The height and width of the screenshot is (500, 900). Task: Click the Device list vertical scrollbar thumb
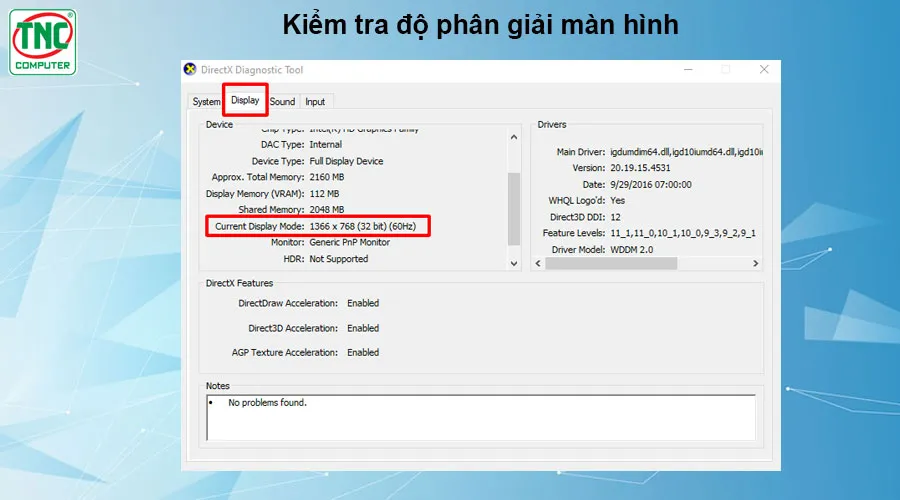(x=514, y=208)
